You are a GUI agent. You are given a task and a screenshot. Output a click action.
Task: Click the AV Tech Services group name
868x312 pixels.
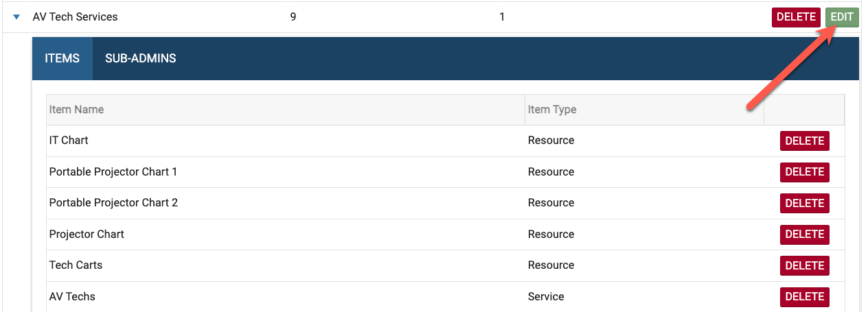click(75, 17)
